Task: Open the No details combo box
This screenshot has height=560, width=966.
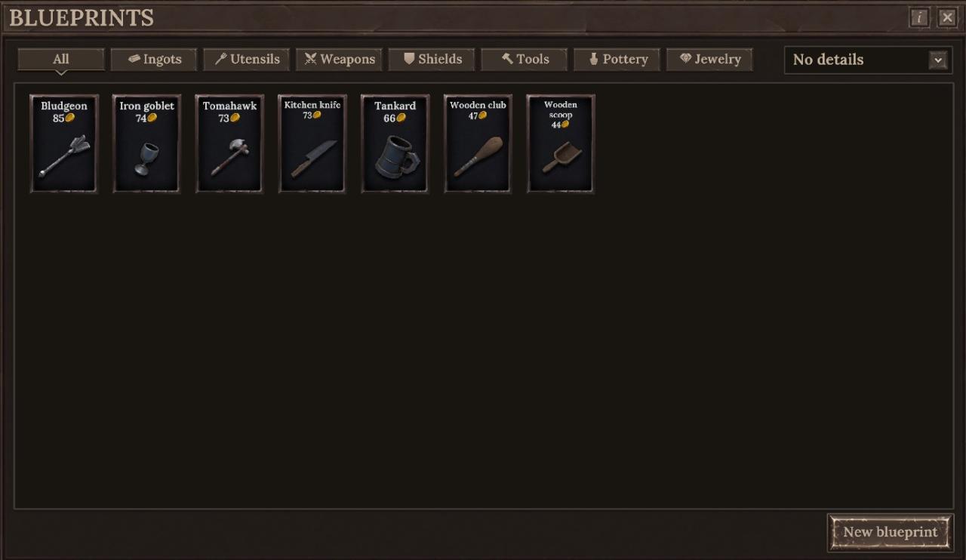Action: click(x=867, y=60)
